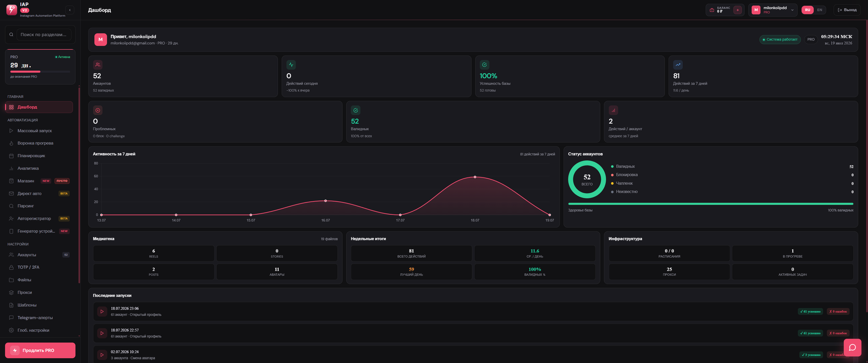Click the balance wallet icon
Image resolution: width=868 pixels, height=363 pixels.
click(x=712, y=10)
